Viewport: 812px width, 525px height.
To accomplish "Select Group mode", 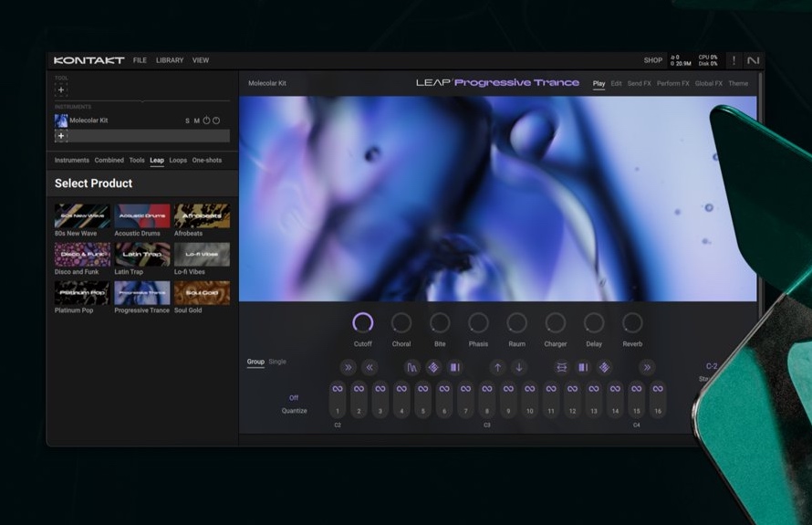I will pos(255,362).
